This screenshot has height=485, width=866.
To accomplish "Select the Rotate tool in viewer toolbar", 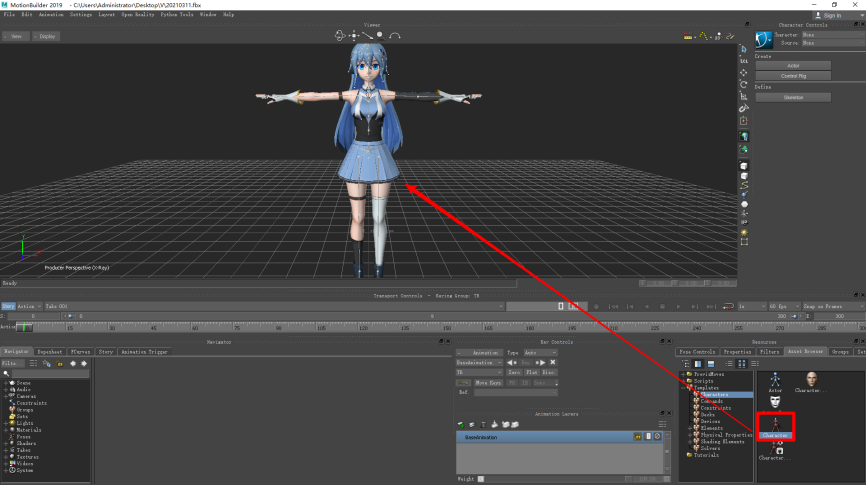I will point(744,84).
